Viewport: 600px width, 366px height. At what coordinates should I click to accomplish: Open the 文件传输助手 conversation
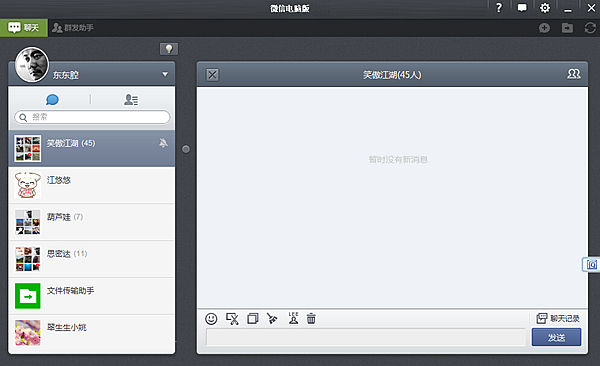91,296
